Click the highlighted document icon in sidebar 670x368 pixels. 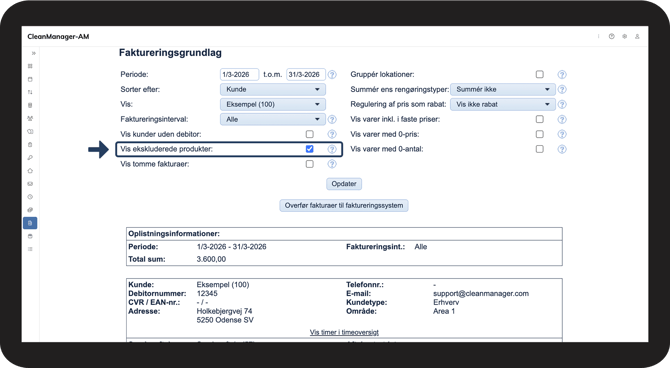pyautogui.click(x=30, y=223)
